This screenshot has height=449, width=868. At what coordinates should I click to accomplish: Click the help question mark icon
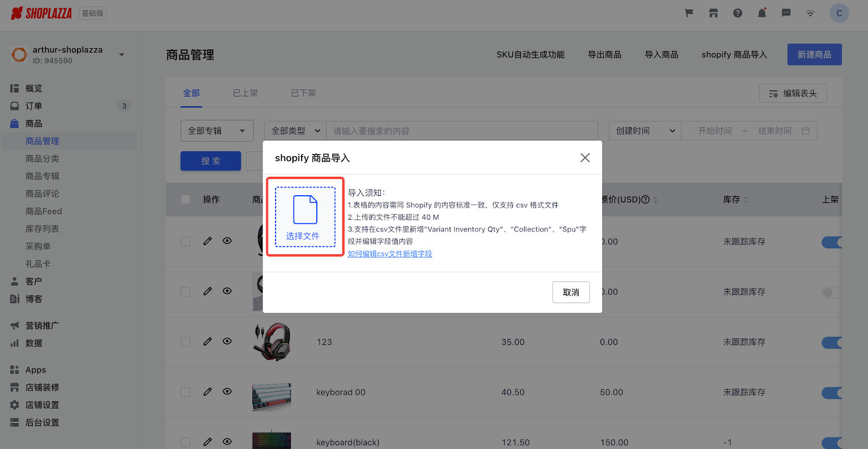pyautogui.click(x=737, y=13)
